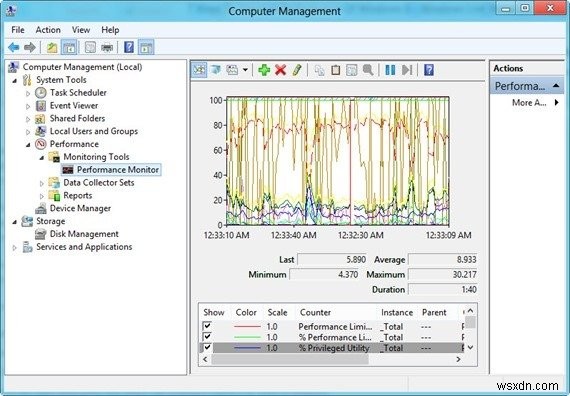
Task: Click the Properties icon in main toolbar
Action: point(90,47)
